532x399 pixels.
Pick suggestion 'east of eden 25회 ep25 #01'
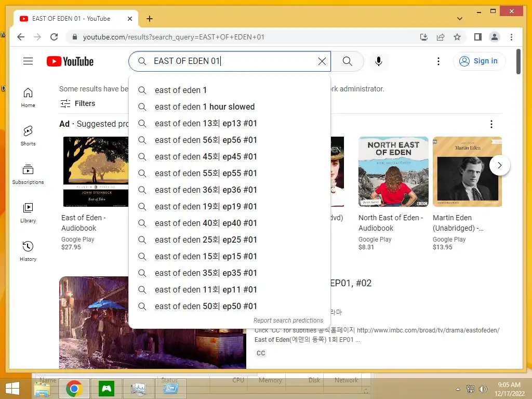point(229,240)
